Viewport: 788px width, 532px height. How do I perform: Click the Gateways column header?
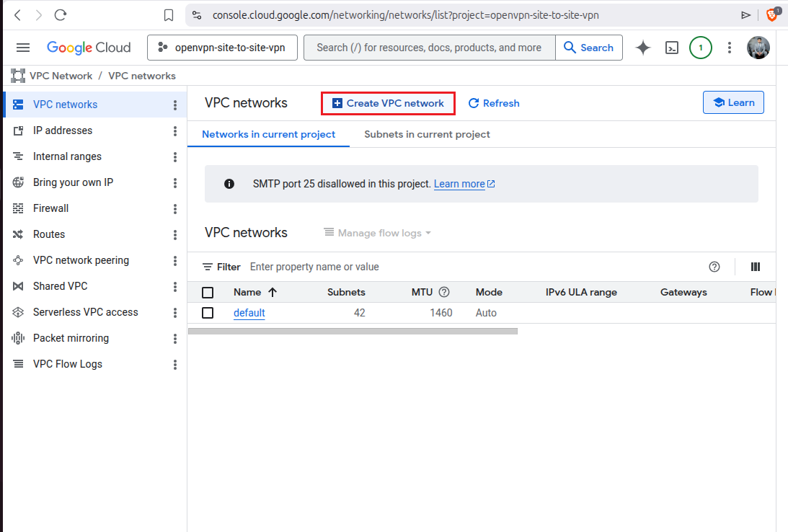pyautogui.click(x=683, y=293)
